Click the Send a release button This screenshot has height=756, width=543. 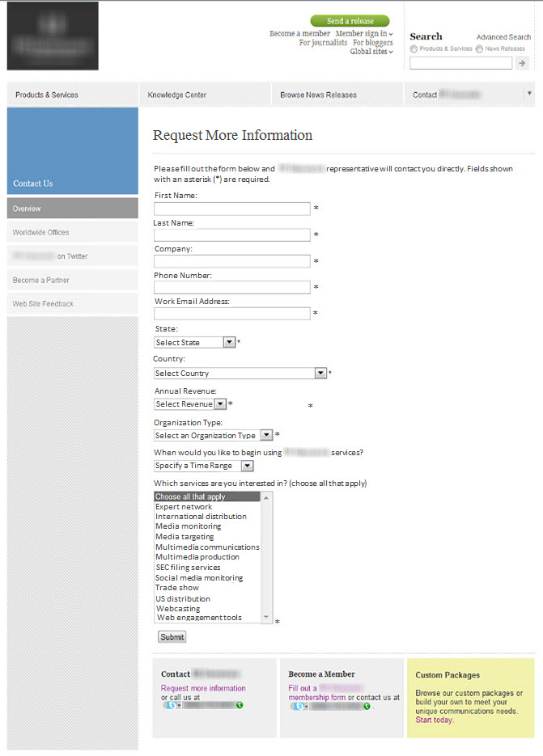(350, 21)
